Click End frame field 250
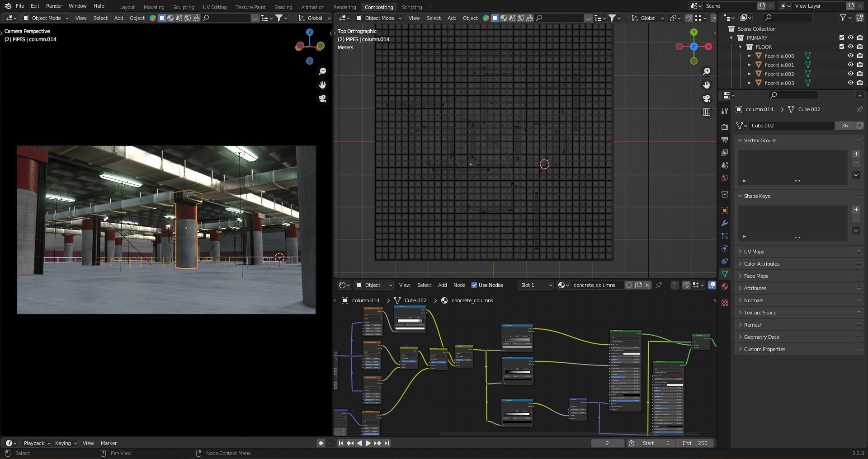Image resolution: width=868 pixels, height=459 pixels. (x=695, y=443)
